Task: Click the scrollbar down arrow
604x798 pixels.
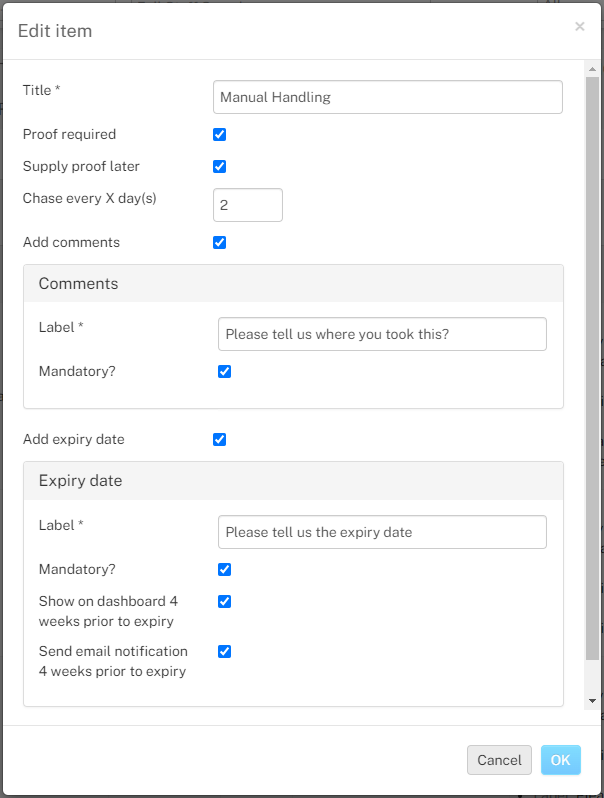Action: tap(592, 701)
